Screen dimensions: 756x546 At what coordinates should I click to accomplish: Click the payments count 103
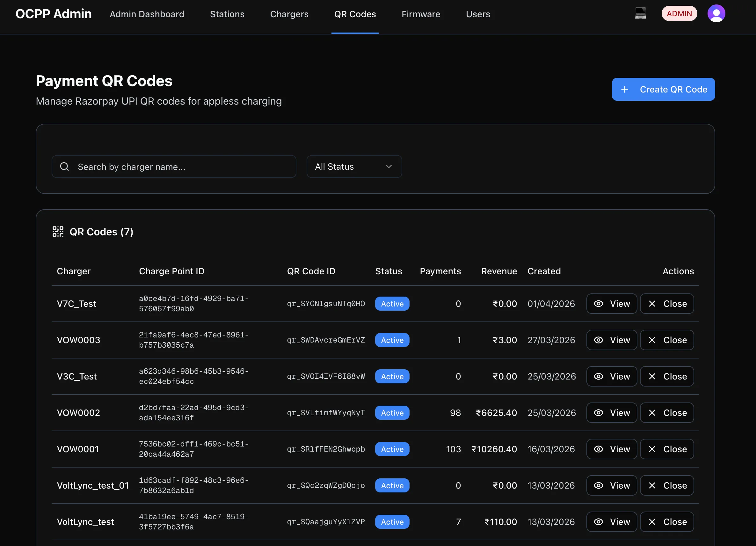click(453, 449)
